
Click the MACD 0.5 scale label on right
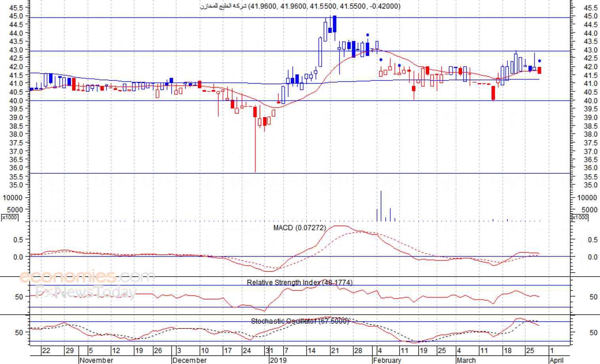click(593, 240)
